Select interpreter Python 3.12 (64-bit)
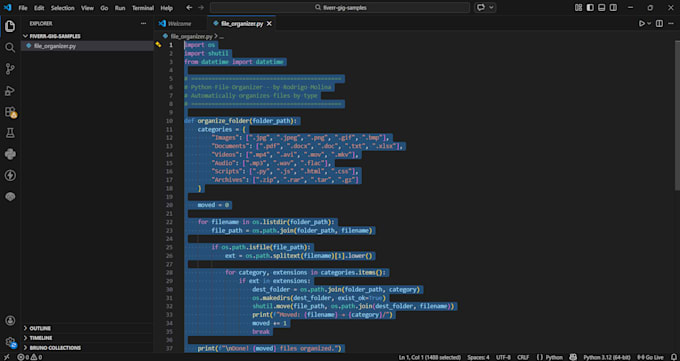Image resolution: width=680 pixels, height=361 pixels. coord(606,357)
